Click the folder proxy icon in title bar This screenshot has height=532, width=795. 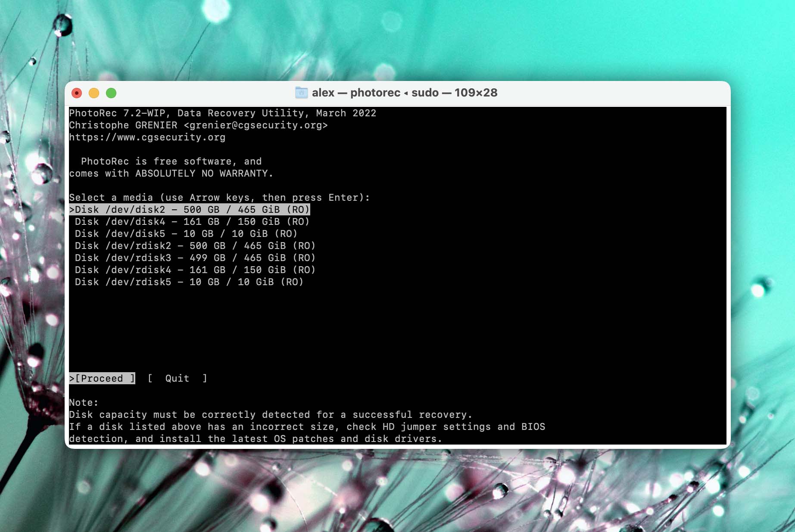click(301, 93)
